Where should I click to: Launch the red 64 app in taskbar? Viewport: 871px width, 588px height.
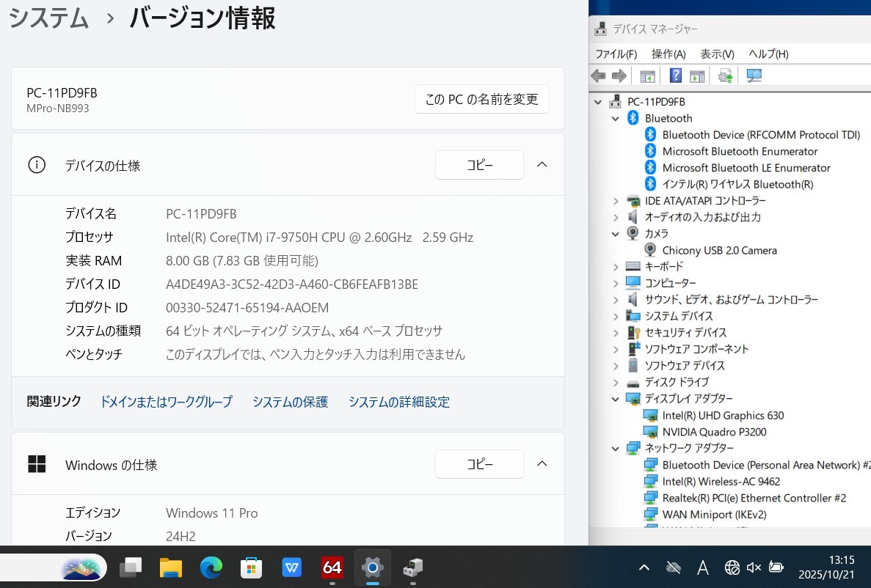pos(332,567)
